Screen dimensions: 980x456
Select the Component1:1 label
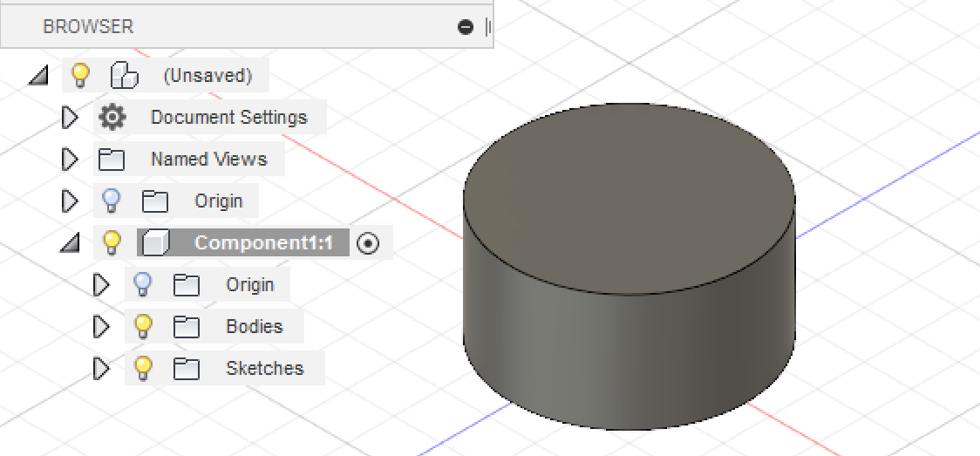(263, 242)
